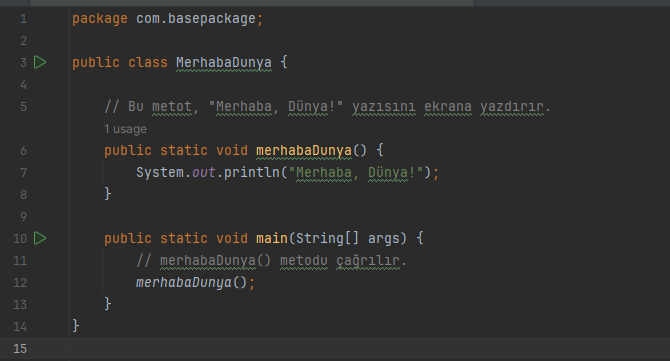Click 'çağrılır' in the line 11 comment

368,261
